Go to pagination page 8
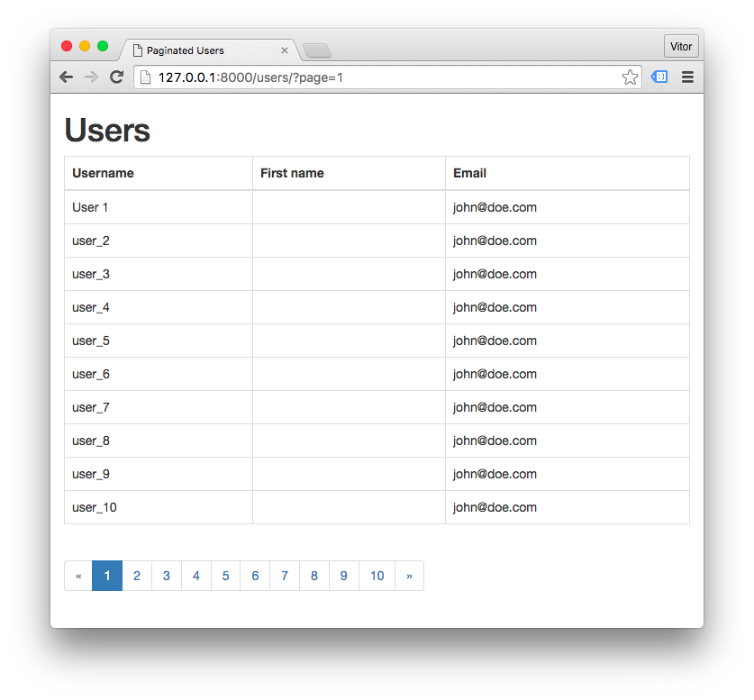This screenshot has width=754, height=700. (x=314, y=576)
